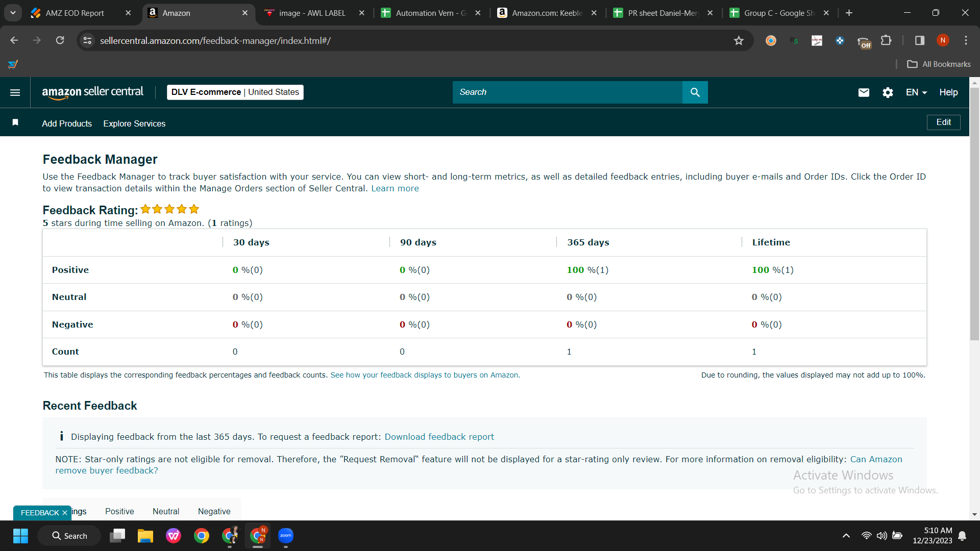Switch to the Automation Vern tab

[430, 13]
